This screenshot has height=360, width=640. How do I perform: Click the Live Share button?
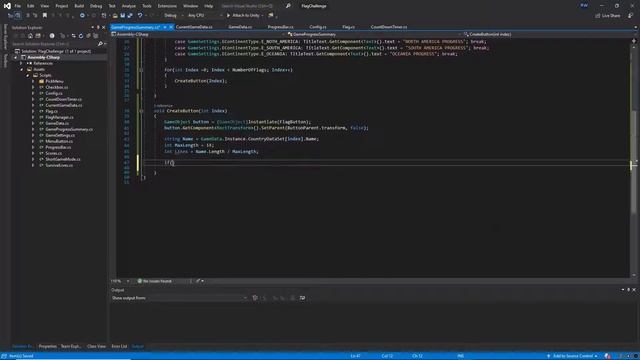point(608,16)
